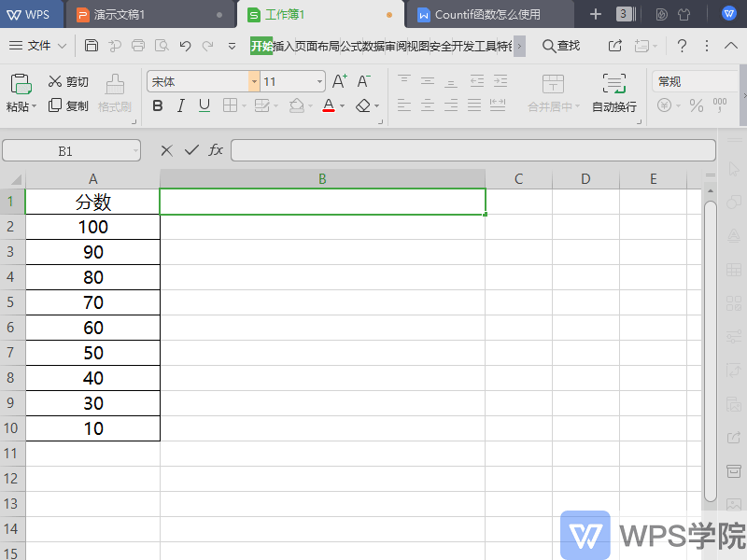This screenshot has width=747, height=560.
Task: Open clear formatting dropdown arrow
Action: click(377, 105)
